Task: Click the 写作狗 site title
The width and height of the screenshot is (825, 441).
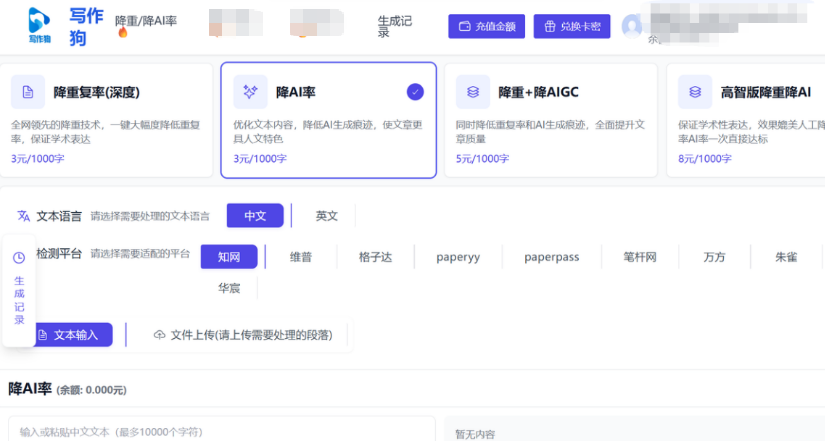Action: click(x=86, y=26)
